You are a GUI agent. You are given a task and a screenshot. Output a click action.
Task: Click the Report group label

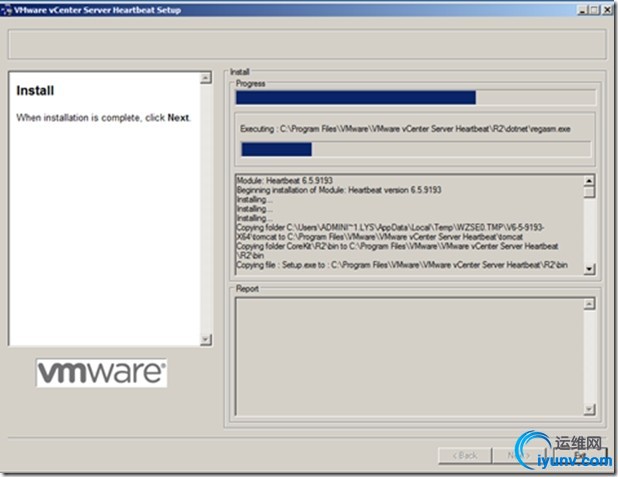pyautogui.click(x=248, y=289)
